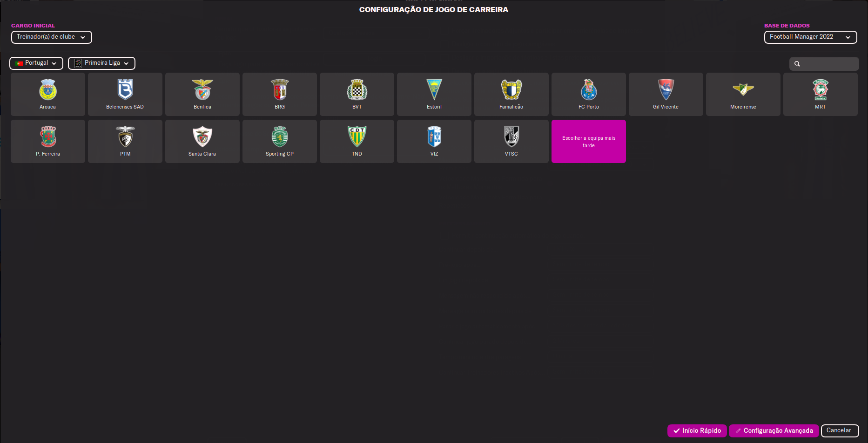Click the FC Porto team name
Screen dimensions: 868x443
[x=589, y=107]
